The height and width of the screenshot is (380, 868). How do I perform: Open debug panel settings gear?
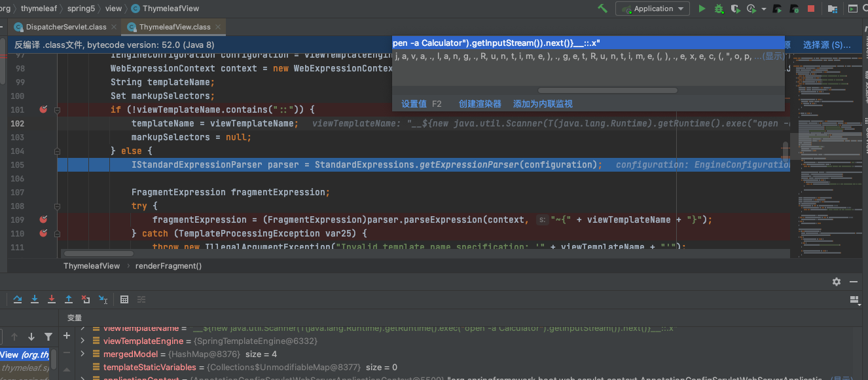click(x=837, y=281)
